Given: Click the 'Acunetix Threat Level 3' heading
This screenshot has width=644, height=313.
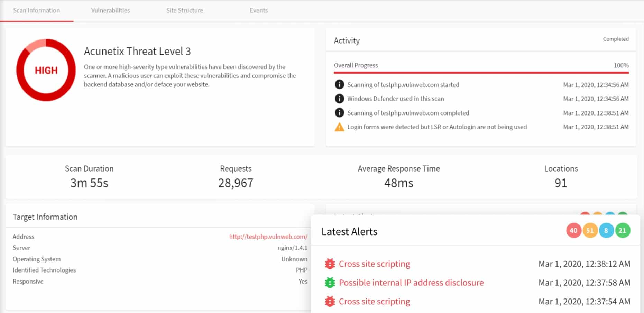Looking at the screenshot, I should [x=137, y=51].
